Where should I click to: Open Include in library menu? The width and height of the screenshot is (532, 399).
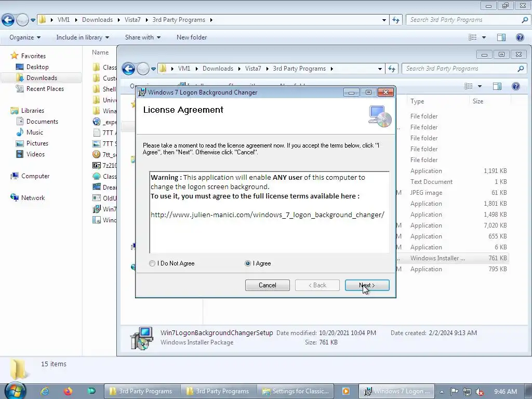click(83, 37)
